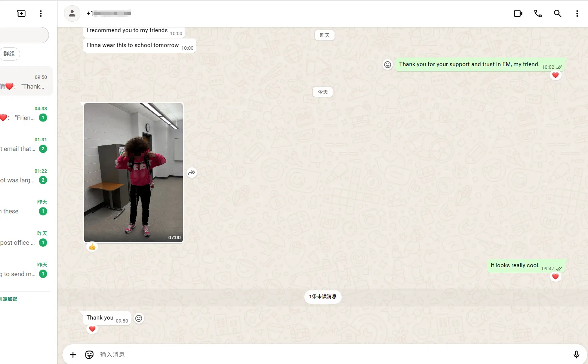
Task: Record a voice message with microphone
Action: click(x=576, y=355)
